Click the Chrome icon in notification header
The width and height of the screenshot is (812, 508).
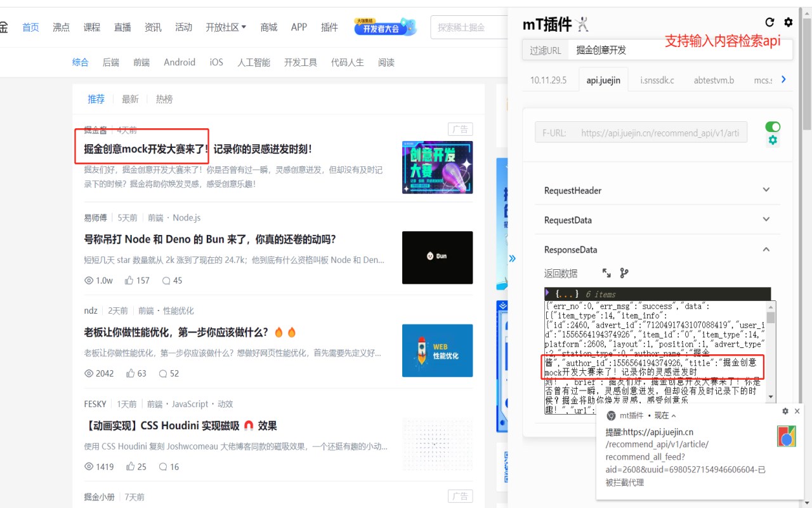612,415
